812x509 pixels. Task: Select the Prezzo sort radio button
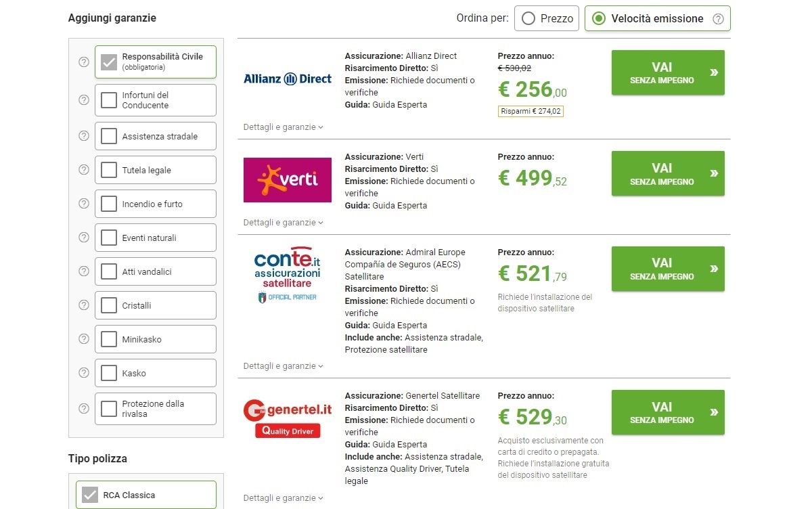(x=528, y=19)
